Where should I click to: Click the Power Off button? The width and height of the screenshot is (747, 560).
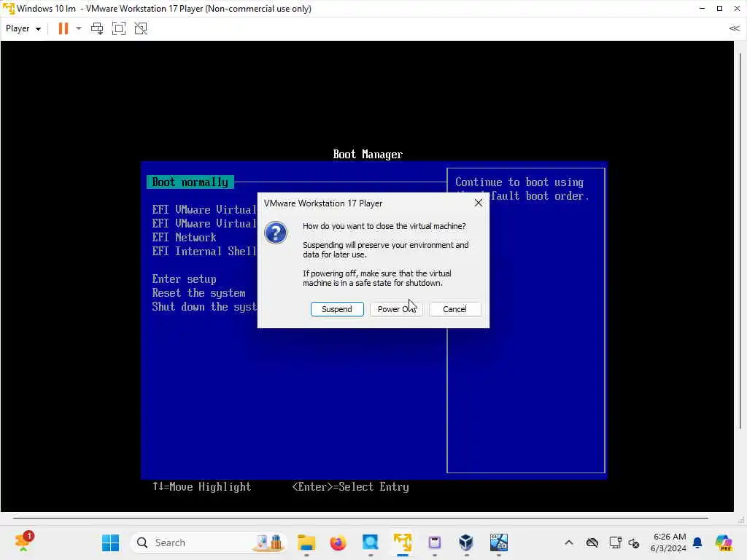pyautogui.click(x=396, y=309)
